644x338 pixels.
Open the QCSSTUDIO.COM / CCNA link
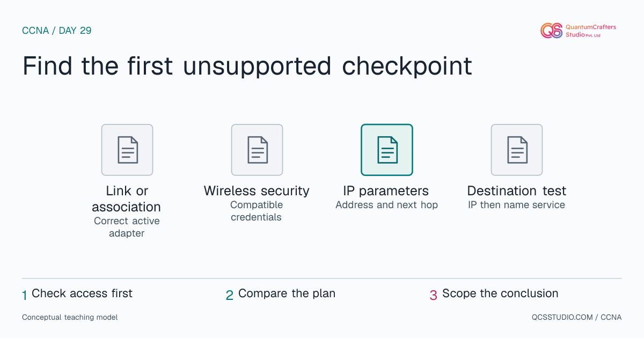point(573,318)
